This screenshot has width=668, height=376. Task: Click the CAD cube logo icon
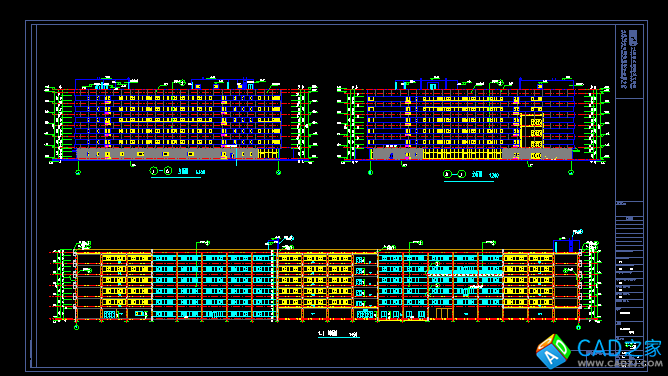pos(553,351)
